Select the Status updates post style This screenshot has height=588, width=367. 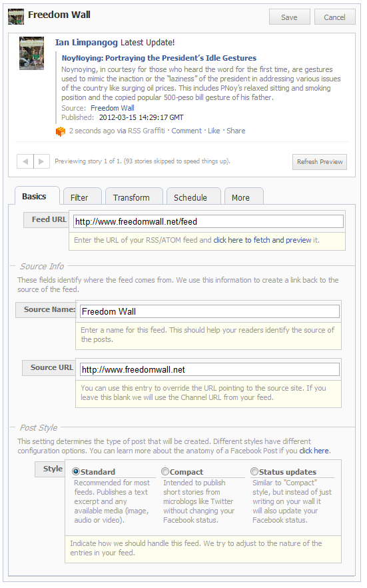click(x=254, y=471)
